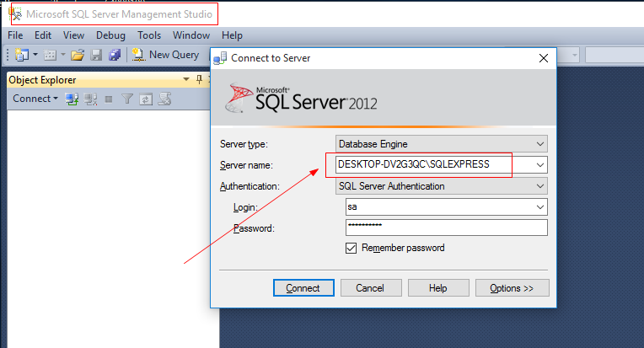The image size is (644, 348).
Task: Click the New Query button
Action: point(165,55)
